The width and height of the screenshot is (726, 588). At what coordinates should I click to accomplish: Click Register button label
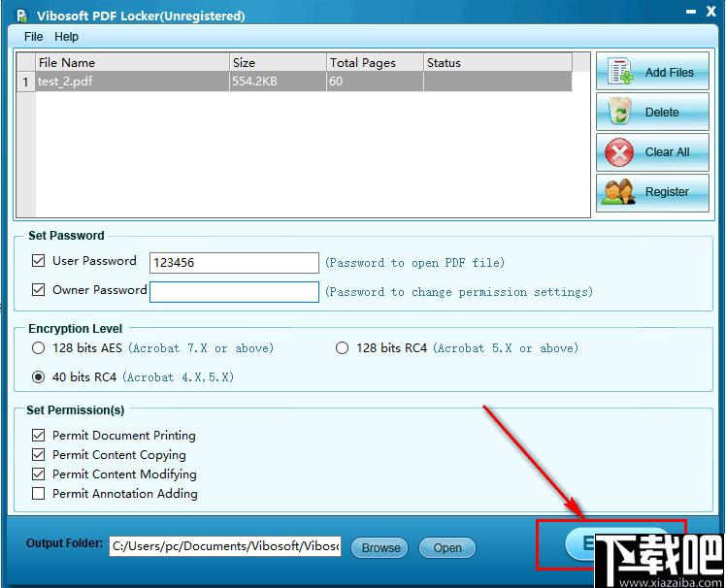[x=667, y=192]
